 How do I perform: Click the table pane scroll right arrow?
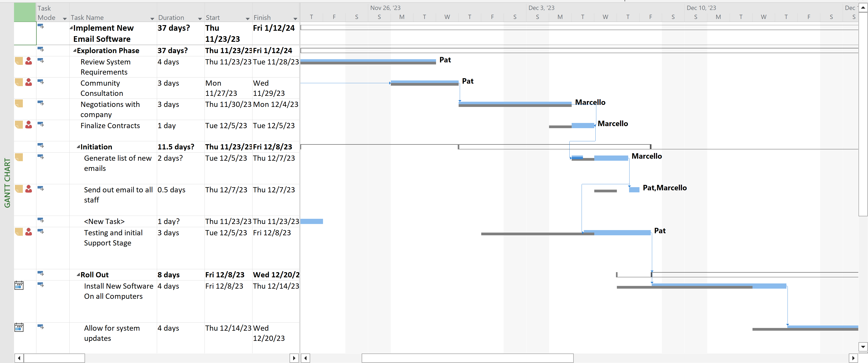(x=294, y=358)
